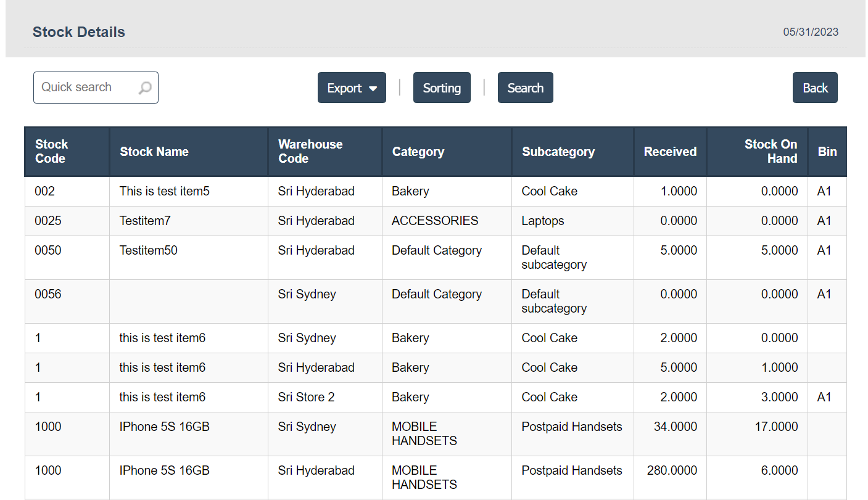
Task: Open the Export dropdown menu
Action: coord(352,88)
